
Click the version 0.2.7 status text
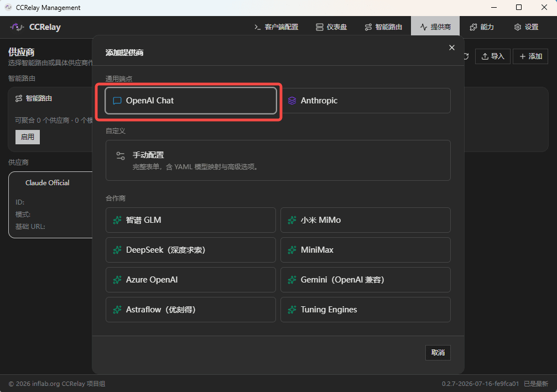point(480,384)
